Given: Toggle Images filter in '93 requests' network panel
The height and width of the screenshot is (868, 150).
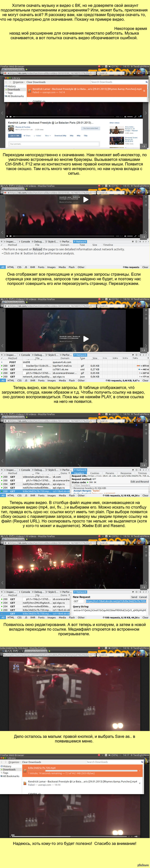Looking at the screenshot, I should pyautogui.click(x=51, y=380).
